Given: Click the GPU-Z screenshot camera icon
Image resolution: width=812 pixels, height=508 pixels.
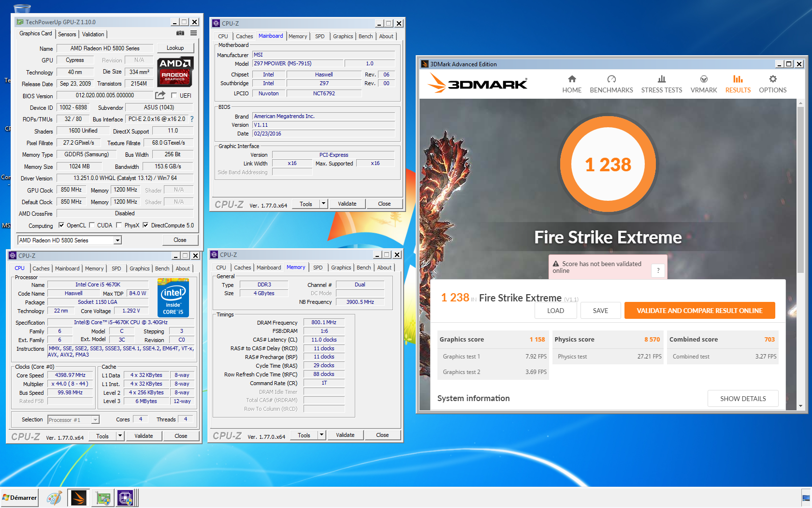Looking at the screenshot, I should pos(180,33).
